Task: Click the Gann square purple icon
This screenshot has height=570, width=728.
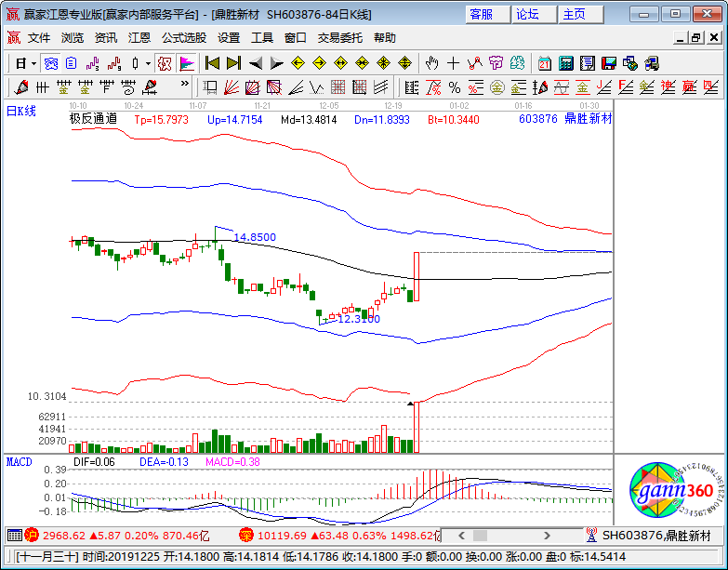Action: point(253,86)
